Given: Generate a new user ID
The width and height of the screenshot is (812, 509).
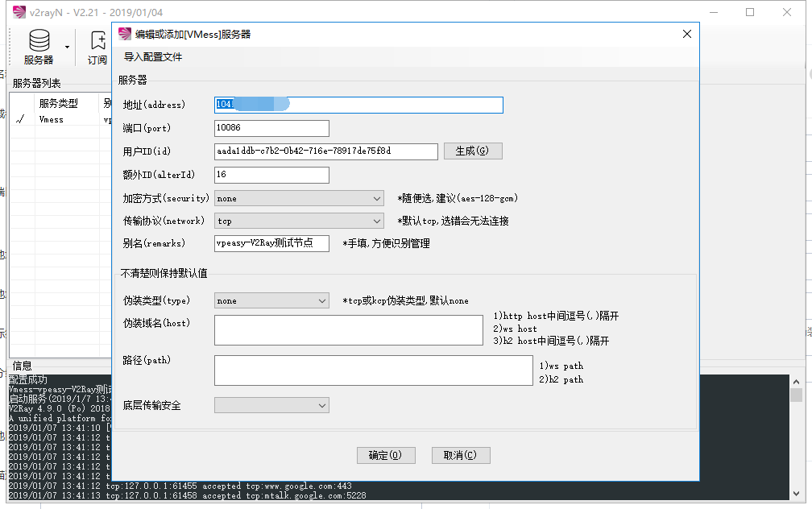Looking at the screenshot, I should click(x=472, y=151).
